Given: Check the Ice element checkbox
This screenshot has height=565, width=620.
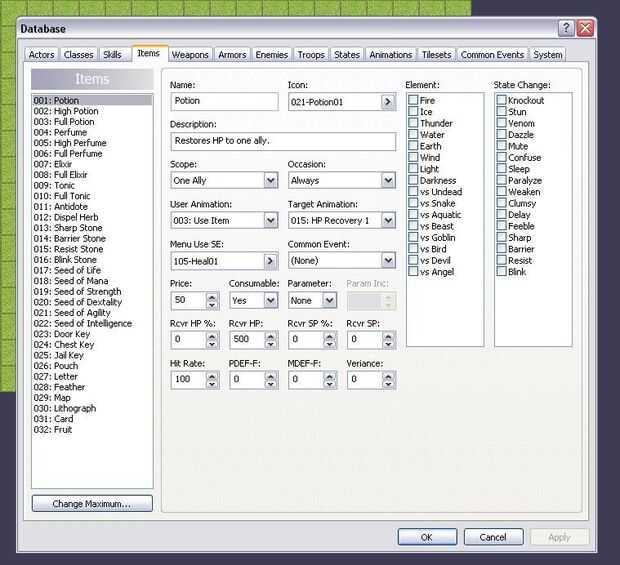Looking at the screenshot, I should point(413,111).
